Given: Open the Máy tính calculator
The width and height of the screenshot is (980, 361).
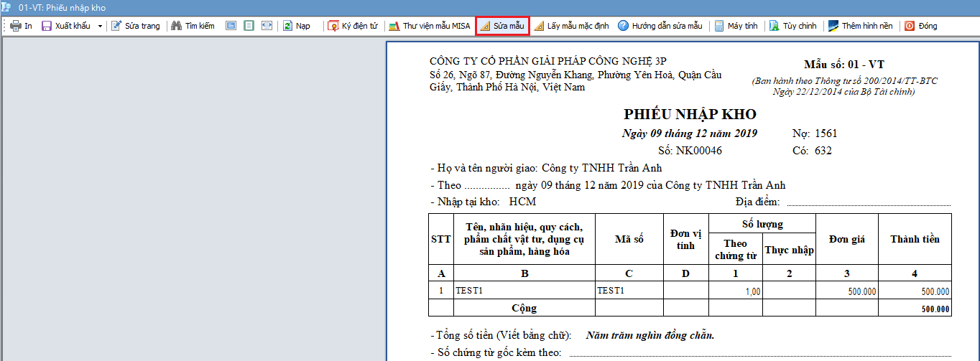Looking at the screenshot, I should (x=736, y=26).
